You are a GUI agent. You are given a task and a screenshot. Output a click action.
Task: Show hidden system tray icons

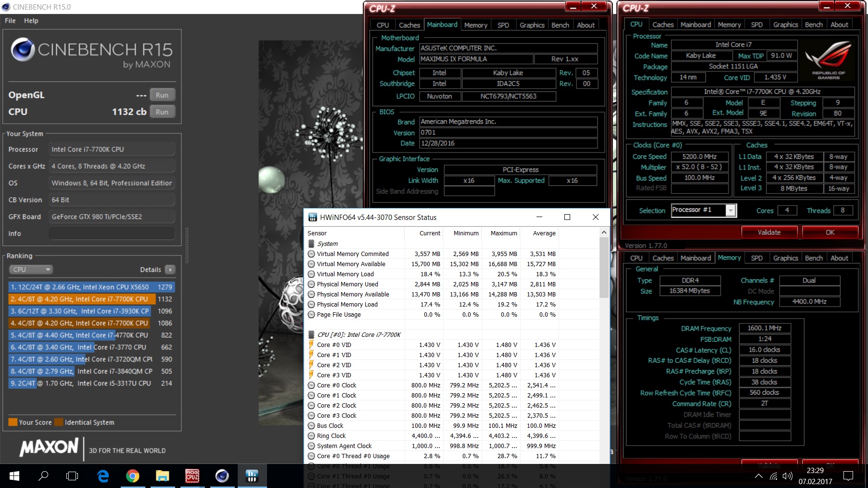pos(759,476)
